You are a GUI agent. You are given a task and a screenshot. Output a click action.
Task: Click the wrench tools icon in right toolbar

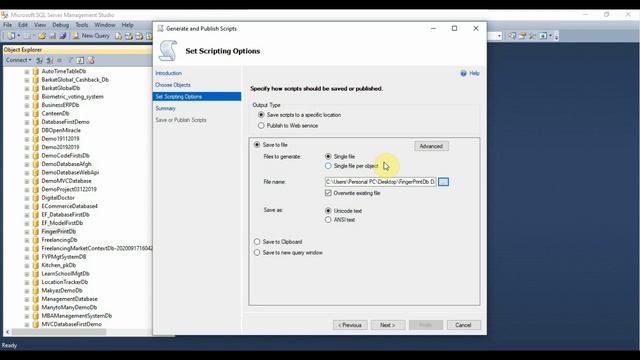tap(532, 36)
